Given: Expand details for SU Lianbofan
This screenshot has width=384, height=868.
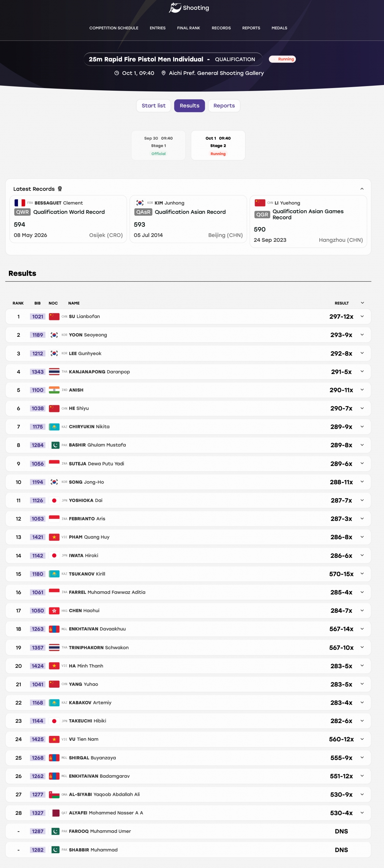Looking at the screenshot, I should (362, 316).
